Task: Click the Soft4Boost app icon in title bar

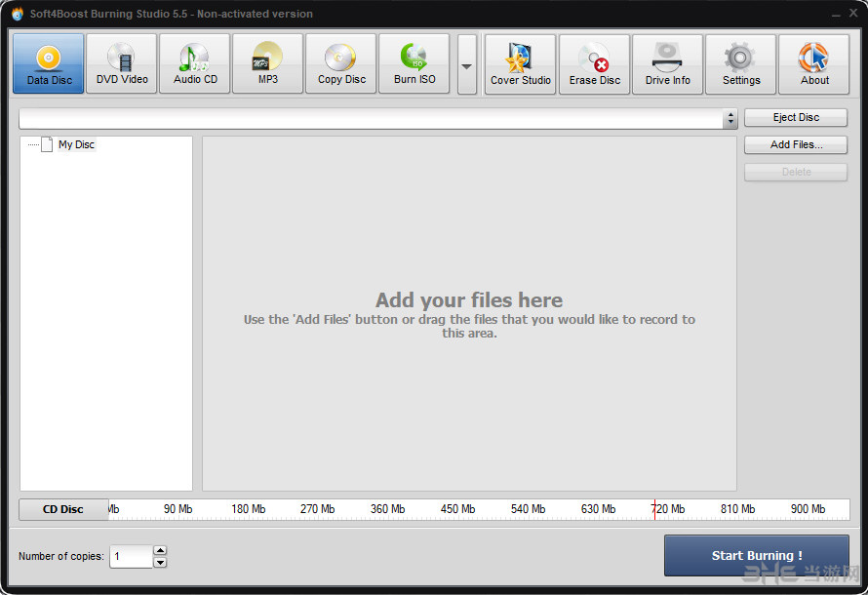Action: (x=18, y=14)
